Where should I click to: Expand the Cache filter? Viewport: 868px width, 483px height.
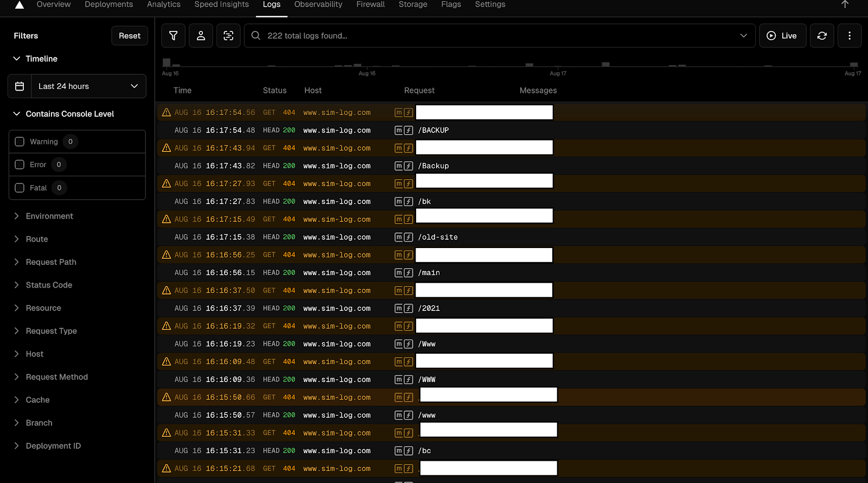[x=31, y=400]
